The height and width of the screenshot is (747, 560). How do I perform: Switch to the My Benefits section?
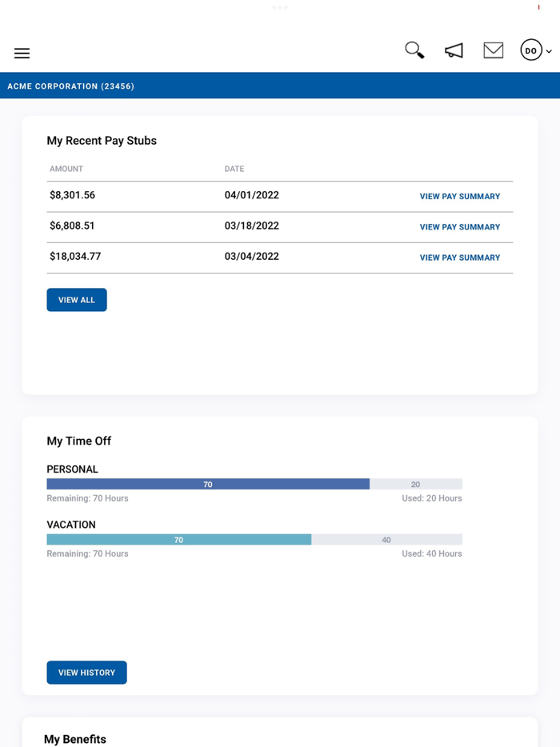click(75, 739)
